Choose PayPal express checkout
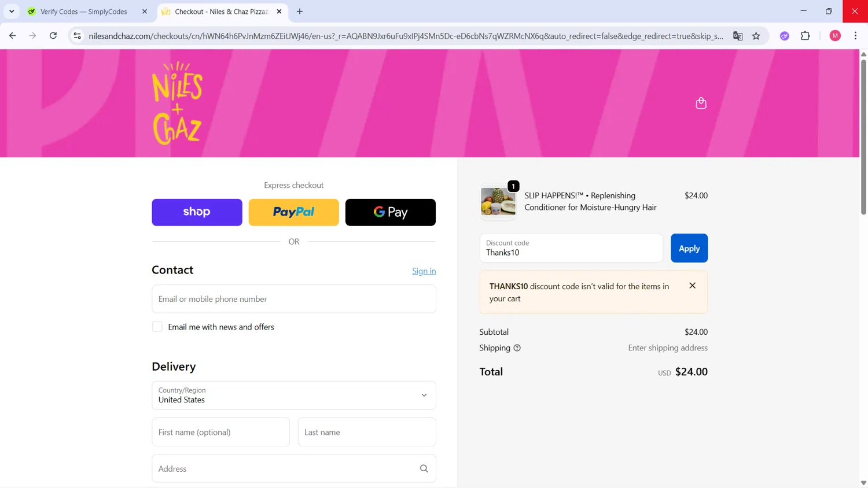Image resolution: width=868 pixels, height=488 pixels. pos(294,212)
